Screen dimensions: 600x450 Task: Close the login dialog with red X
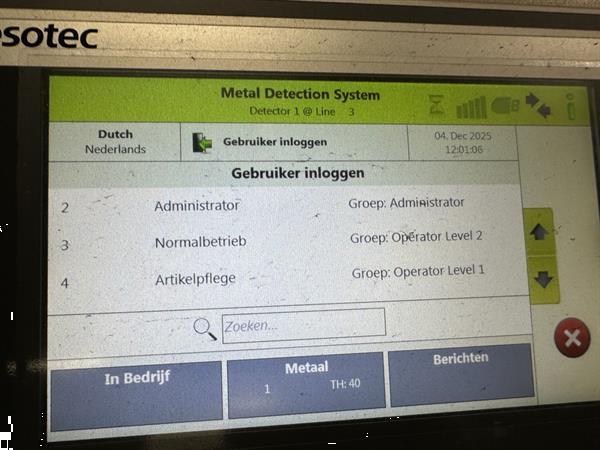572,338
